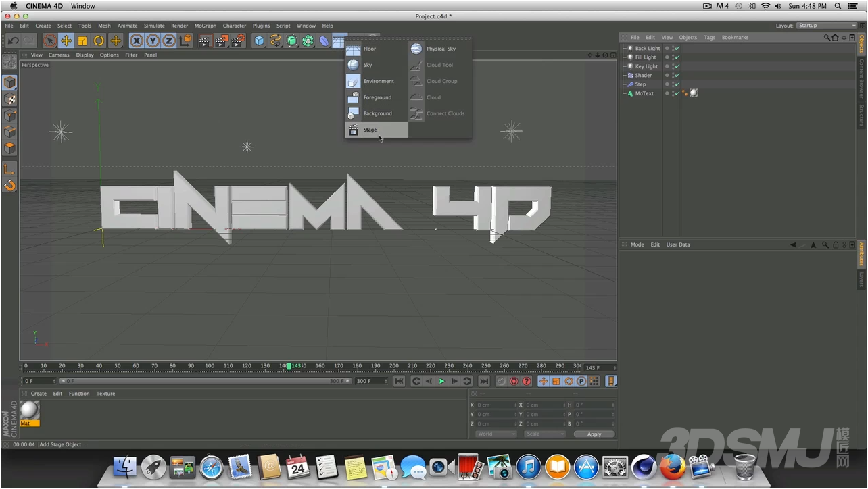The image size is (868, 489).
Task: Choose Foreground from the popup
Action: tap(377, 97)
